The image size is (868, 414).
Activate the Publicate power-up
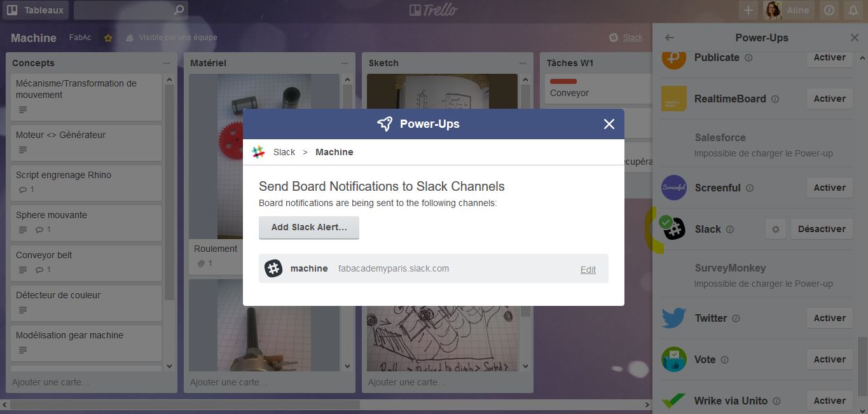(x=830, y=57)
